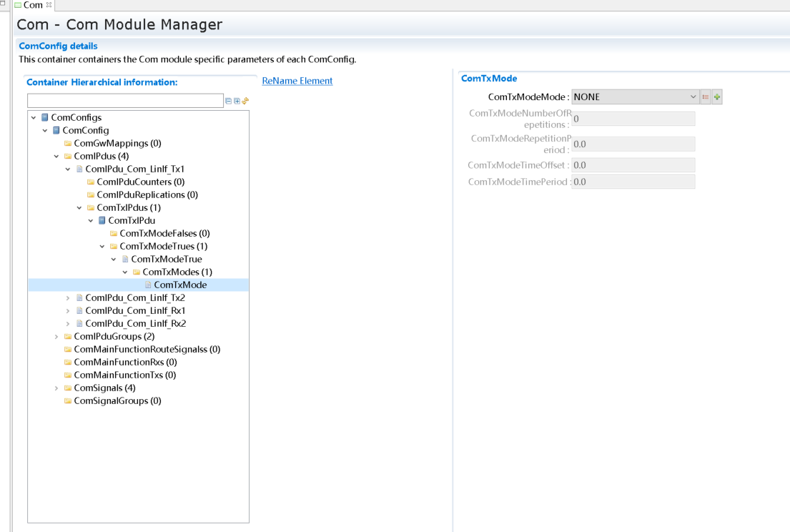Screen dimensions: 790x532
Task: Click the container hierarchy search field
Action: point(125,101)
